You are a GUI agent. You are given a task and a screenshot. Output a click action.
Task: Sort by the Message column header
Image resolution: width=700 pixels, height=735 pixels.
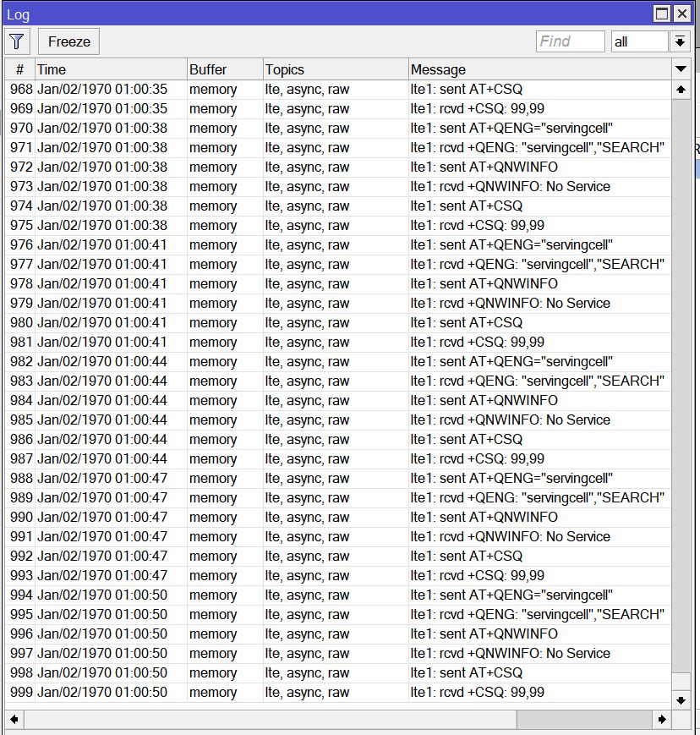click(539, 69)
